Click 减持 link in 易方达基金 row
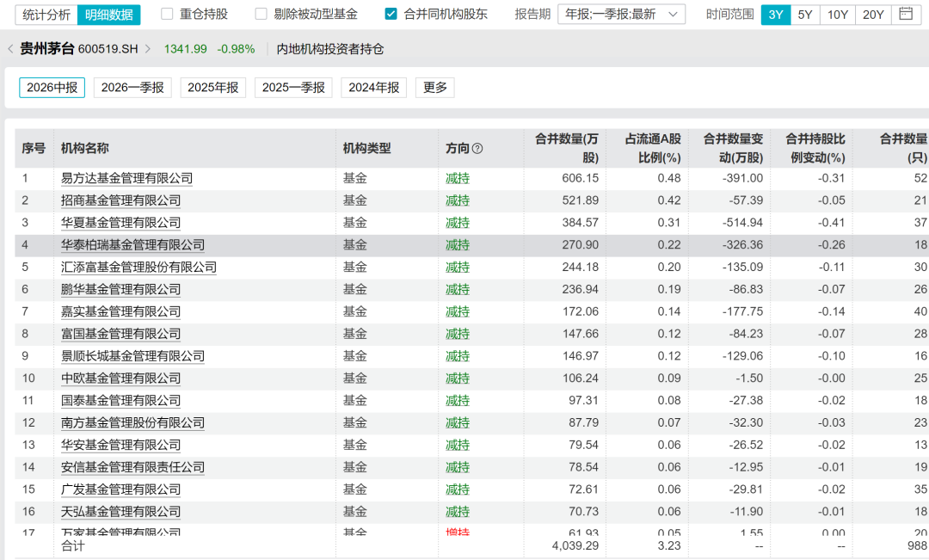 point(458,178)
